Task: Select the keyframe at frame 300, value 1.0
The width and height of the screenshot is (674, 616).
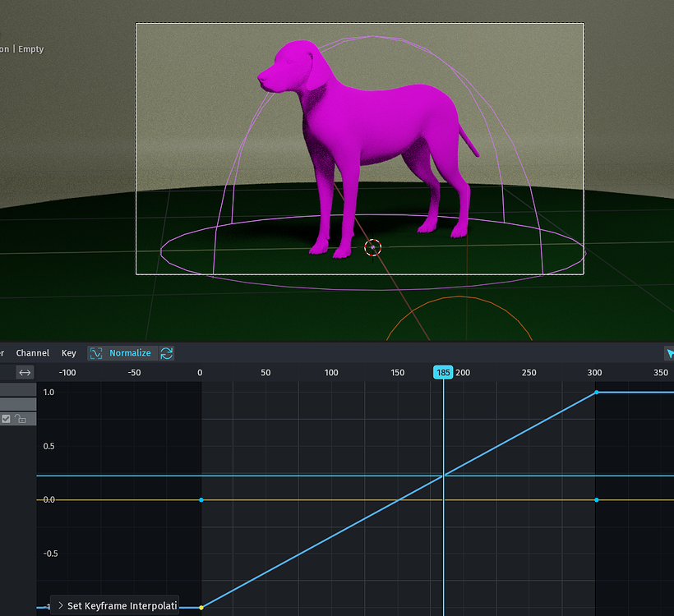Action: [596, 393]
